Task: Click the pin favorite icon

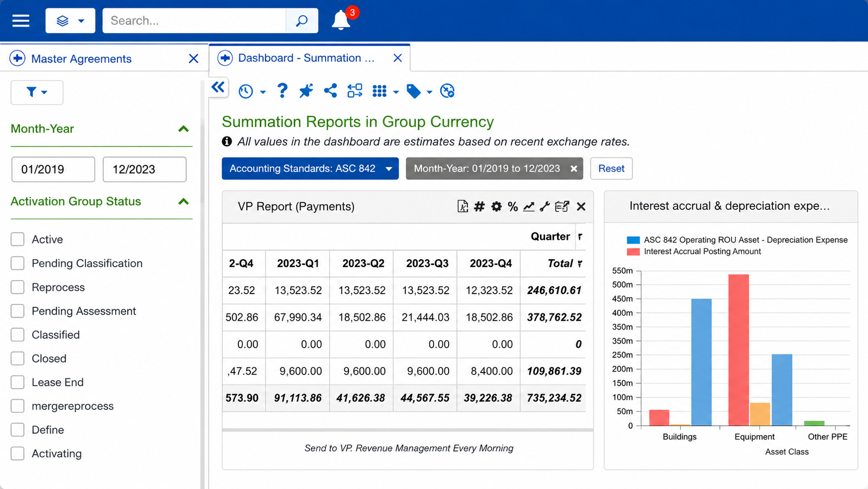Action: (306, 91)
